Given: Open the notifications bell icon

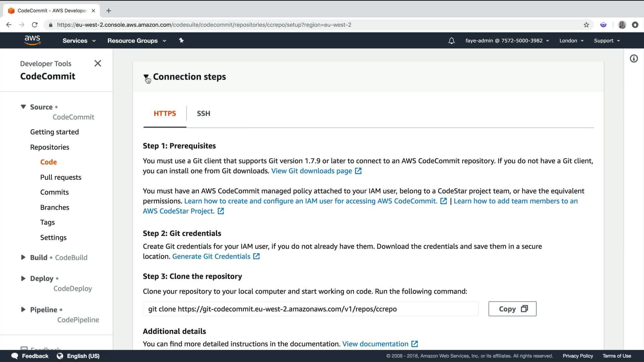Looking at the screenshot, I should [x=451, y=41].
